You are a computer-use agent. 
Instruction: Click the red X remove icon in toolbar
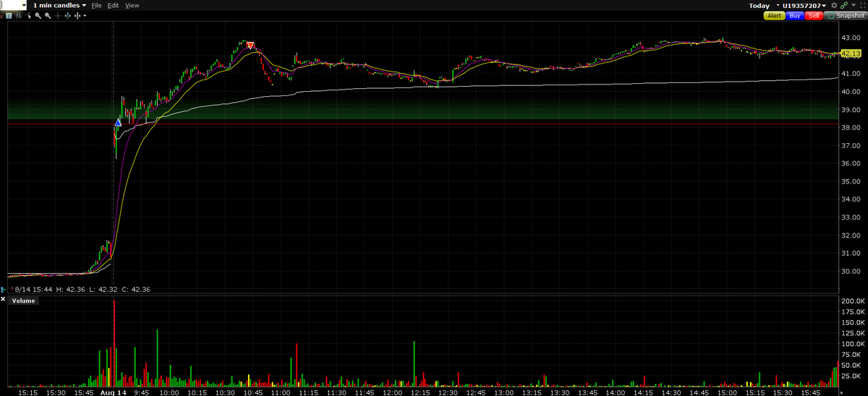pos(1,16)
